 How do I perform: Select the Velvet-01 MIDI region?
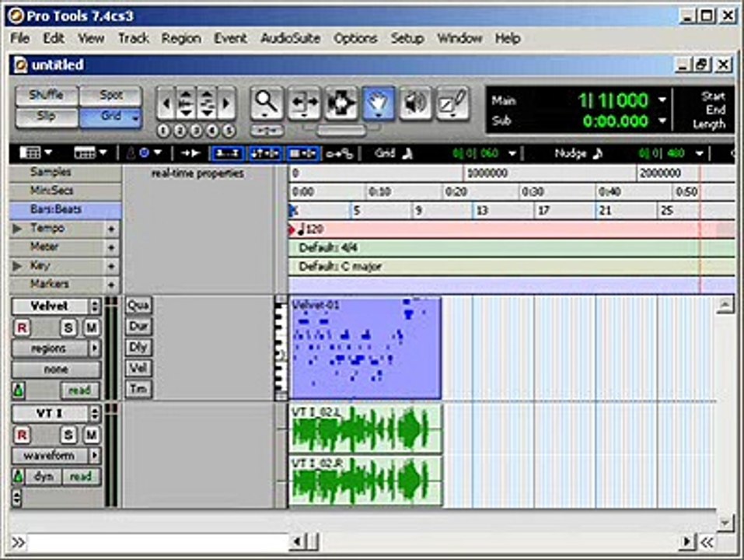point(365,348)
